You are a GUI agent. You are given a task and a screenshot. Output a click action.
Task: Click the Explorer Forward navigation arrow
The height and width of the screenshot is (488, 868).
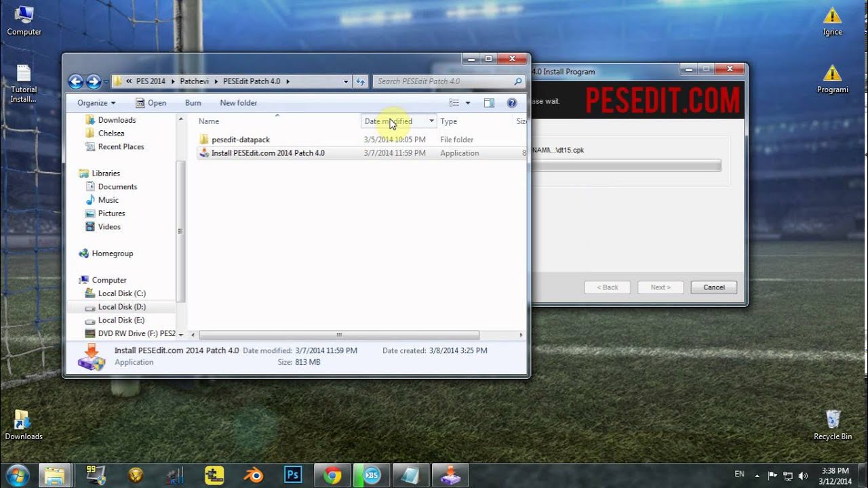click(x=94, y=81)
